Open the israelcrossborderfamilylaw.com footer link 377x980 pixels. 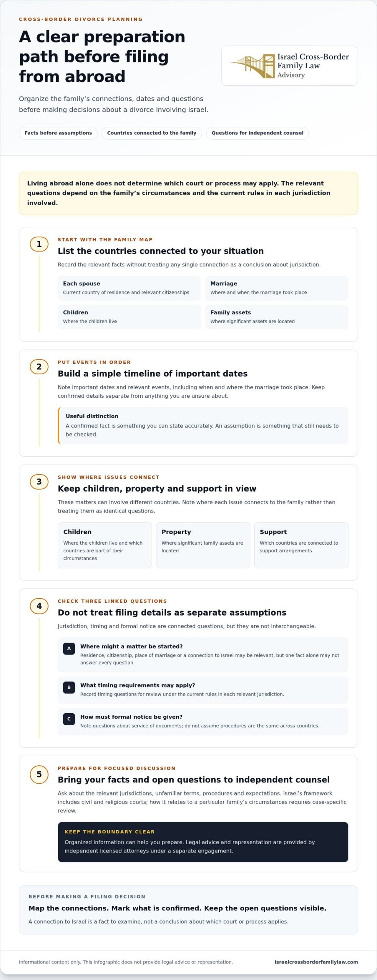pos(316,962)
